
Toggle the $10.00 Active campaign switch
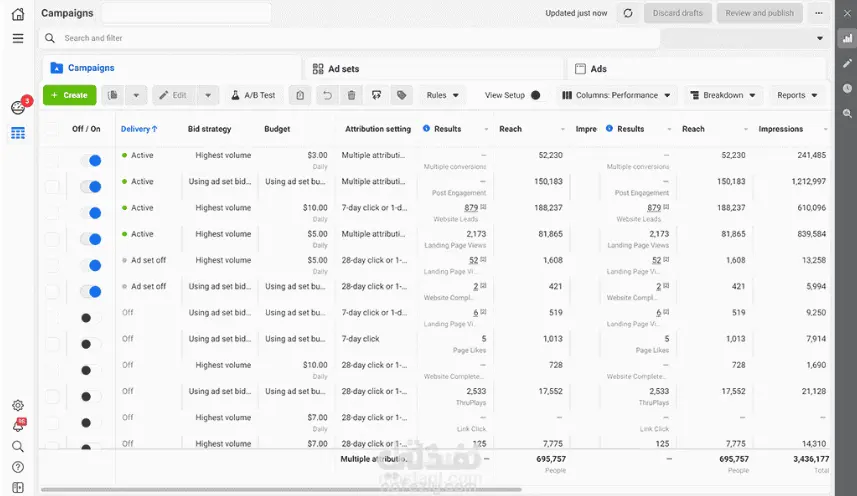(x=91, y=212)
